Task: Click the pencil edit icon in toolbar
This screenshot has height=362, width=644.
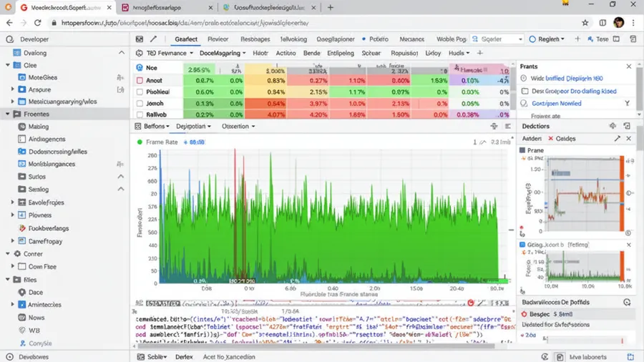Action: pos(153,39)
